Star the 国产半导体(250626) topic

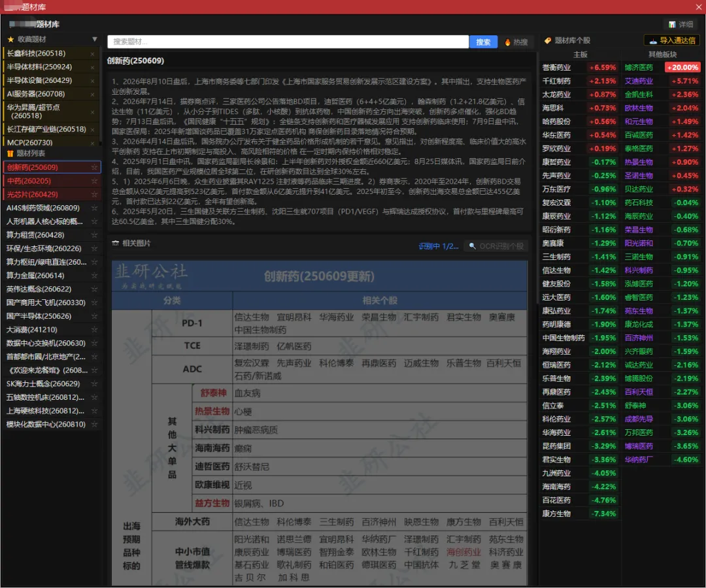(94, 316)
